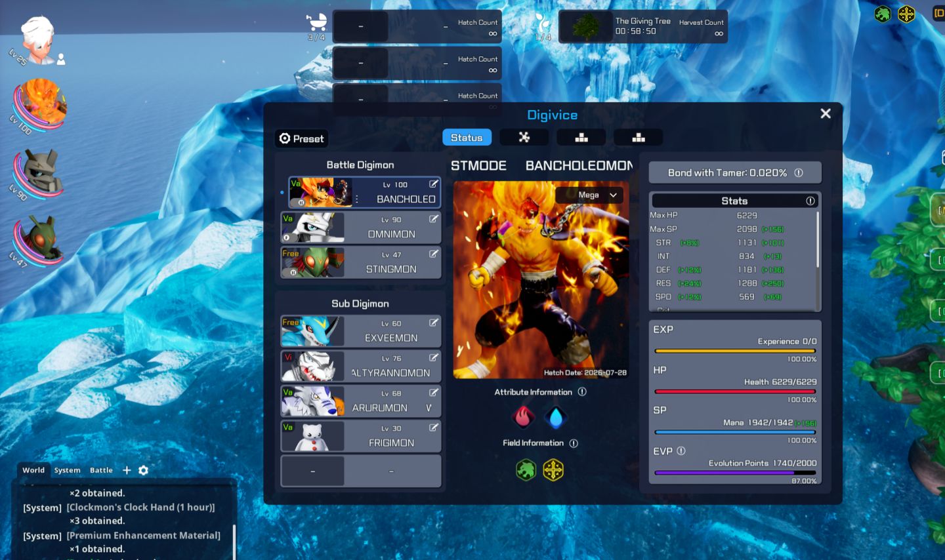Edit the BANCHOLEO nickname pencil icon
The width and height of the screenshot is (945, 560).
pyautogui.click(x=434, y=184)
